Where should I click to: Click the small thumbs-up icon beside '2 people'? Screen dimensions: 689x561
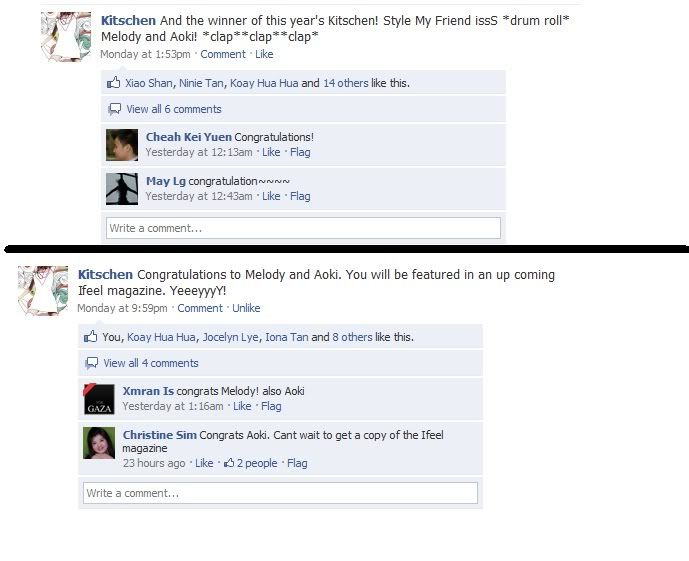tap(229, 463)
